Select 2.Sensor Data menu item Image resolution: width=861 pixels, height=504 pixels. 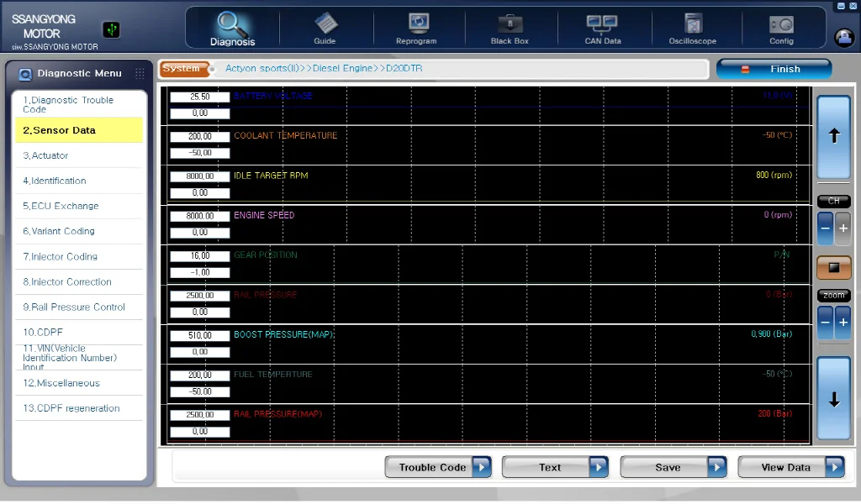click(79, 130)
